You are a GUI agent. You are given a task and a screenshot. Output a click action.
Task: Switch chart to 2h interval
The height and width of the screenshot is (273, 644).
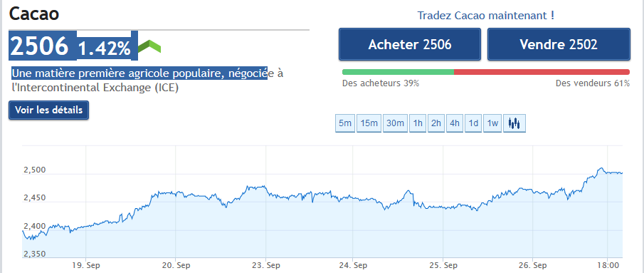(436, 123)
